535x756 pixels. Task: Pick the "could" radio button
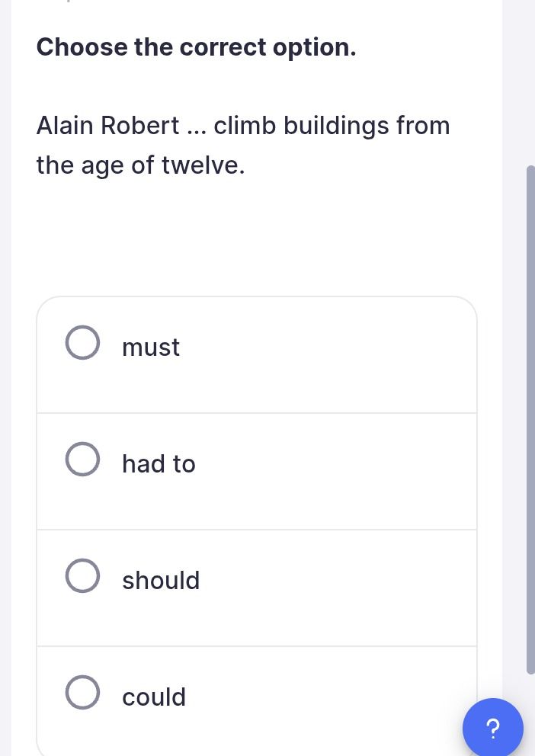coord(82,692)
